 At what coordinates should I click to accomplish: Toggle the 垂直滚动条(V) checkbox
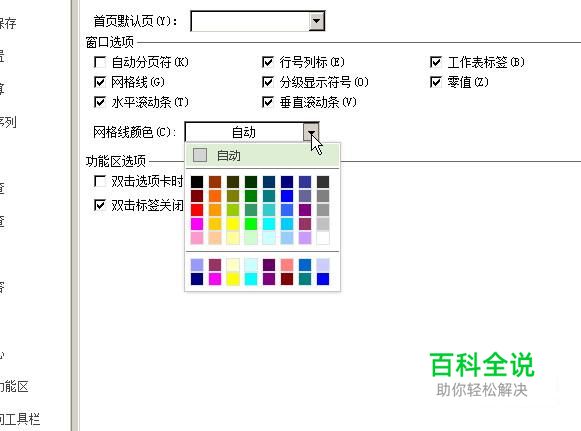[268, 102]
